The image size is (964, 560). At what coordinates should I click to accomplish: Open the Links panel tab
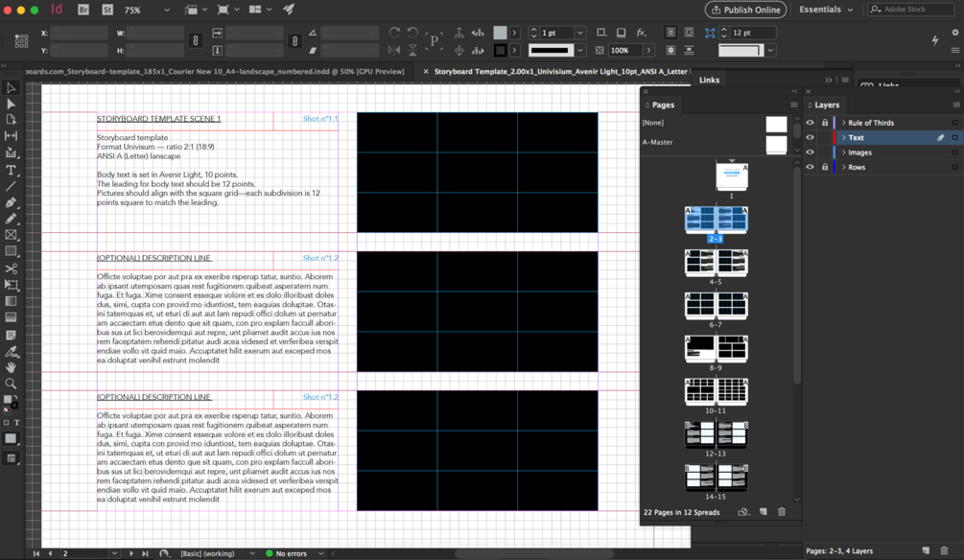pos(709,80)
